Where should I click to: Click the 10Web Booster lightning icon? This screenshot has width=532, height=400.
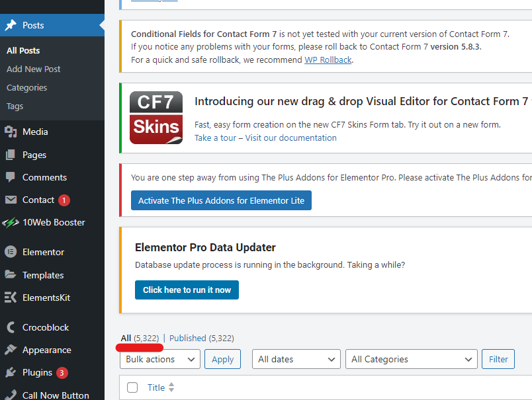point(11,222)
